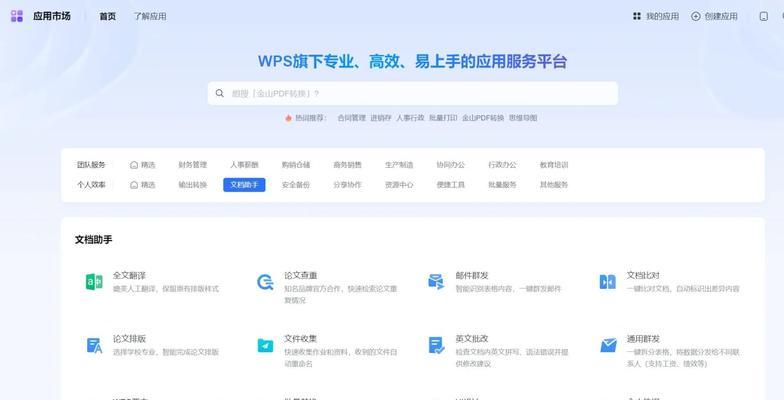Viewport: 784px width, 400px height.
Task: Open the 全文翻译 app icon
Action: 94,282
